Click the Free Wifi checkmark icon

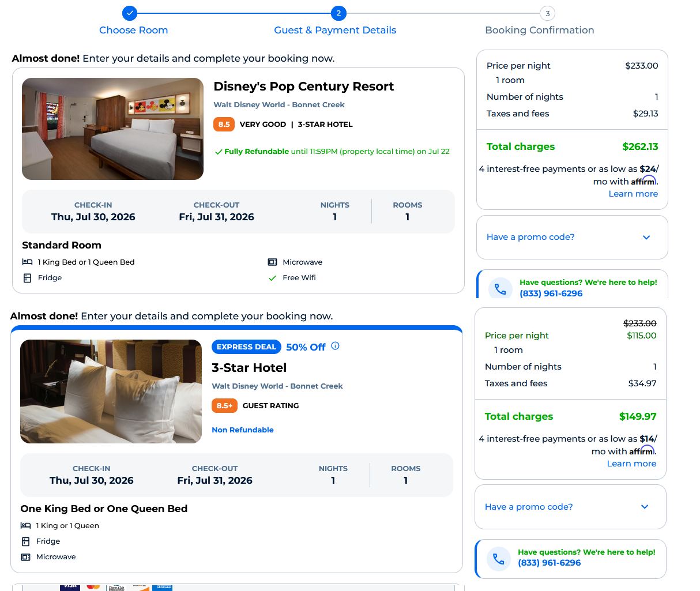272,278
